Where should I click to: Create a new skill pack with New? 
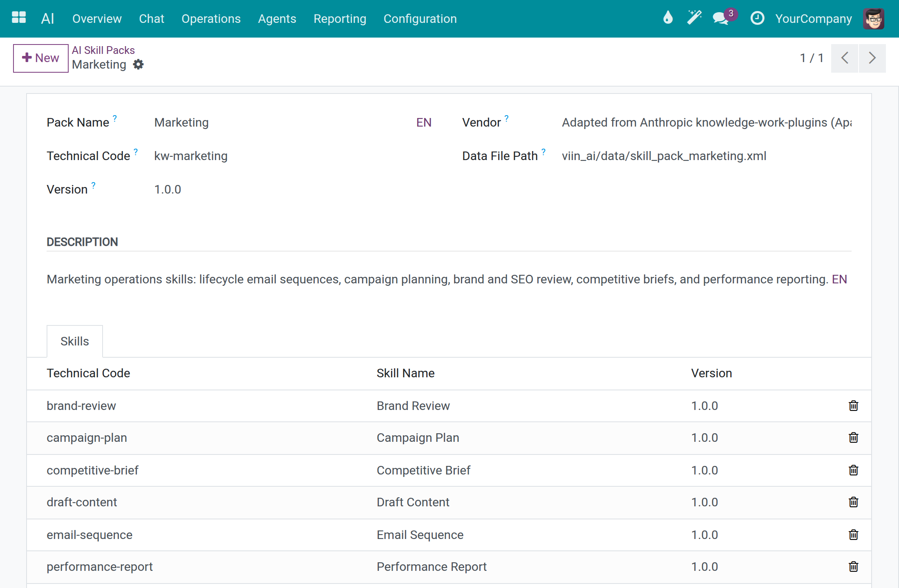[x=40, y=58]
